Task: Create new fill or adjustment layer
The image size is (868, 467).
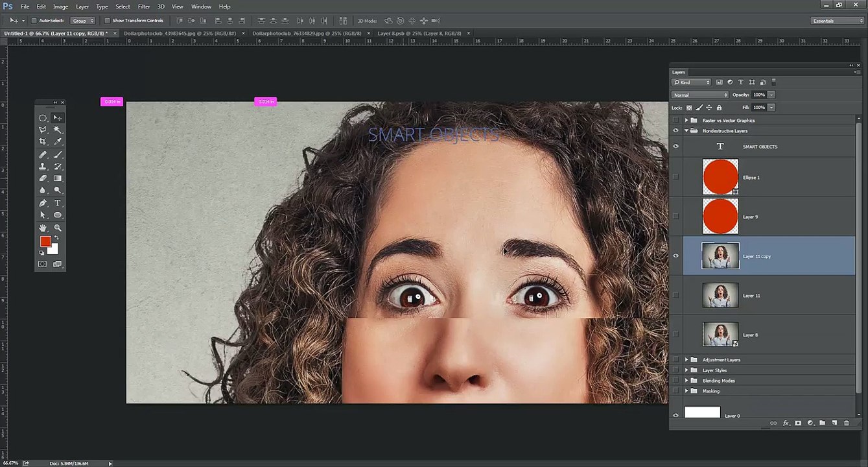Action: [x=810, y=423]
